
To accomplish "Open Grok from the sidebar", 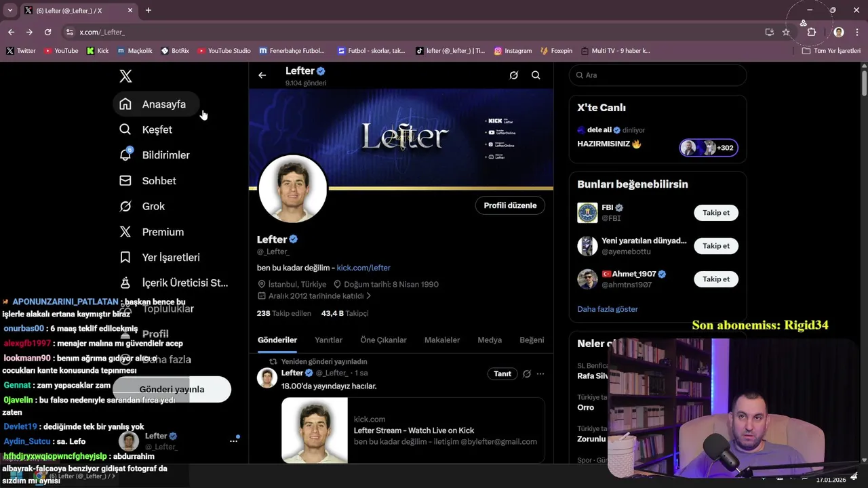I will point(142,206).
